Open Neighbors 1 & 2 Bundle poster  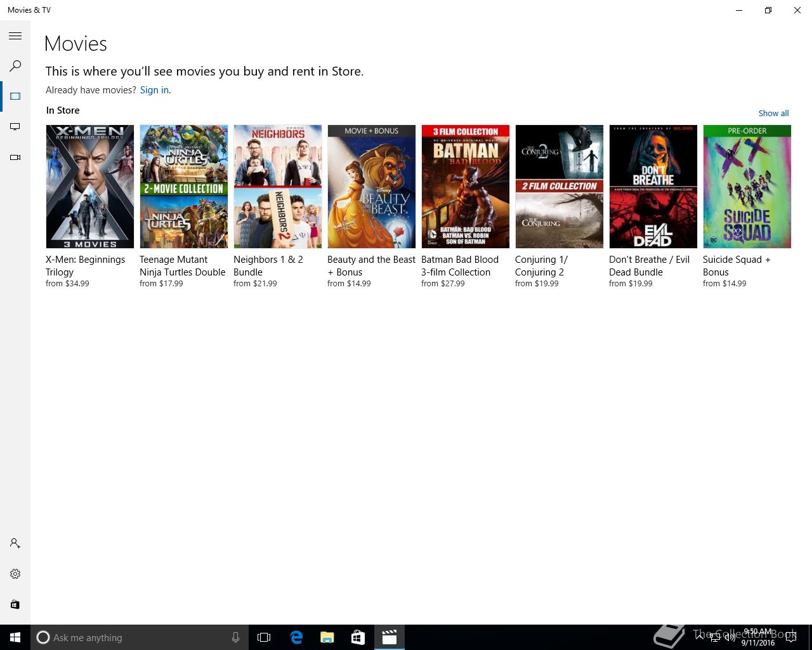[278, 187]
